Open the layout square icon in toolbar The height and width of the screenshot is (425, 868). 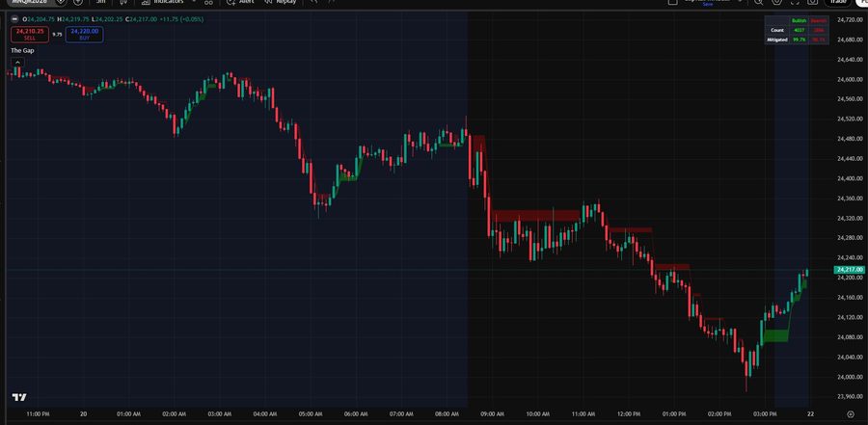(x=672, y=2)
